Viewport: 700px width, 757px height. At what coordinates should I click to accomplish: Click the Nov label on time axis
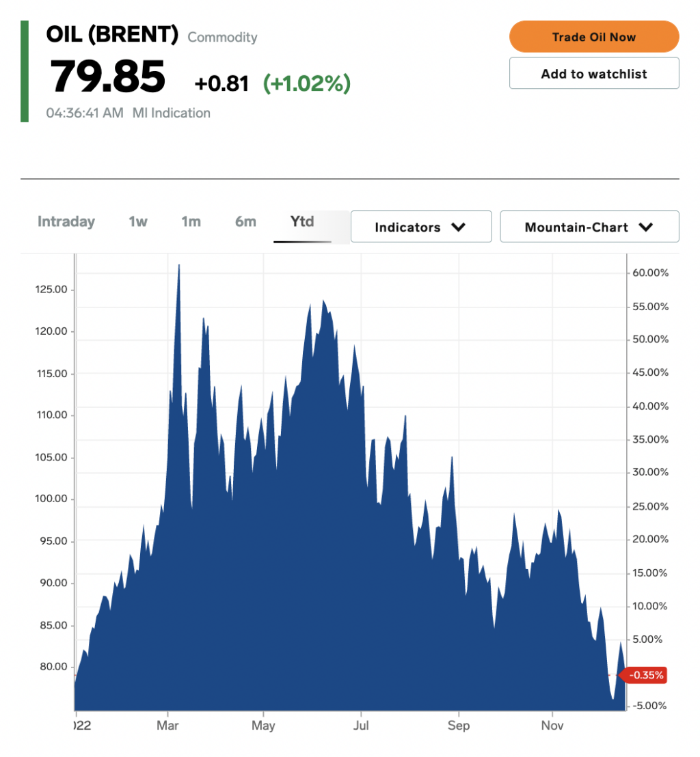click(x=552, y=725)
